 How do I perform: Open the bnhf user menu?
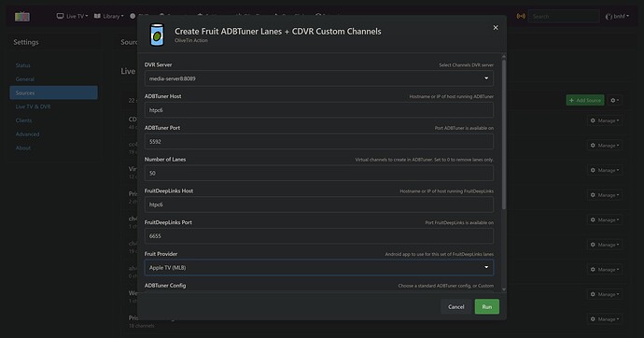coord(617,17)
